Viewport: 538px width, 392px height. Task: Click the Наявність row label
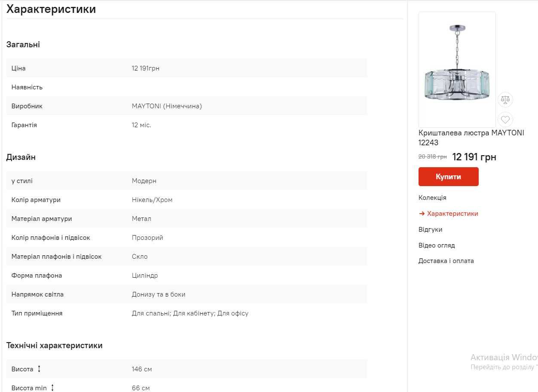27,87
